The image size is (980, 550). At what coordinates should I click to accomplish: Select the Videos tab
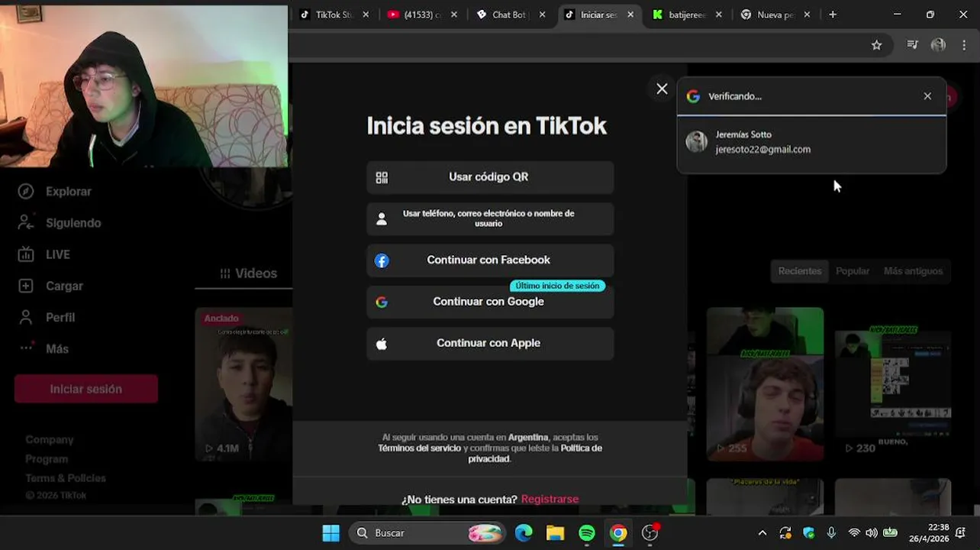coord(248,273)
